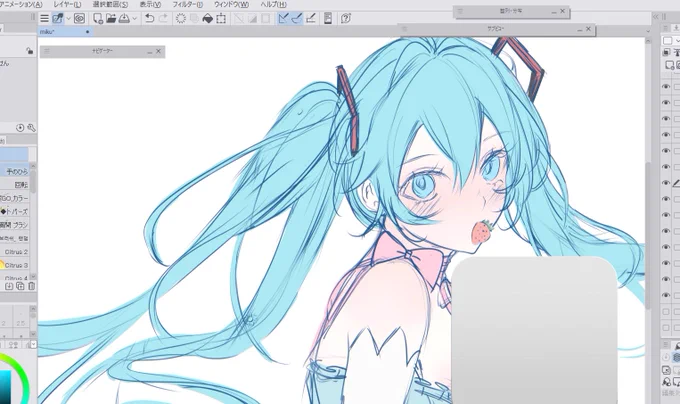Select the 回転 sub tool
Viewport: 680px width, 404px height.
click(x=15, y=185)
